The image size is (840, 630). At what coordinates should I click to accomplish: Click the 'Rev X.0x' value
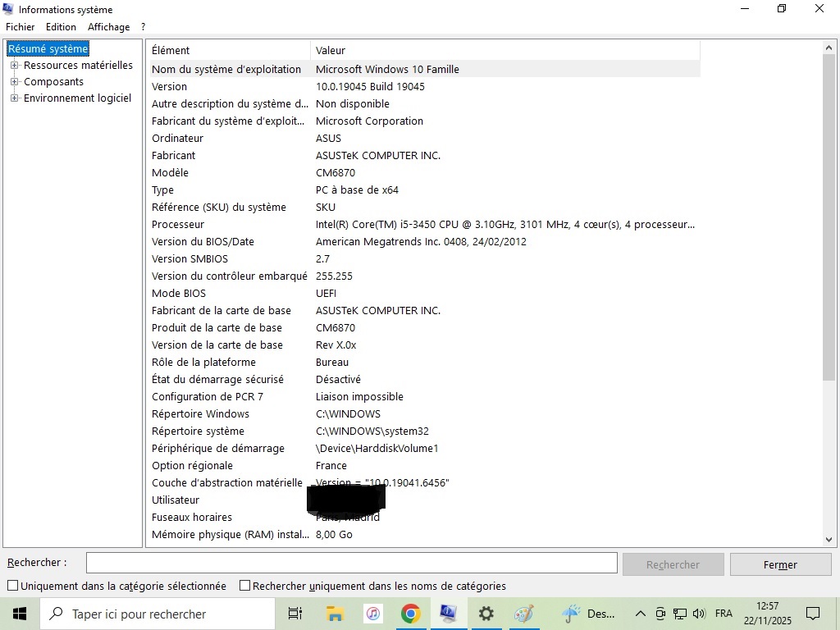(x=336, y=345)
